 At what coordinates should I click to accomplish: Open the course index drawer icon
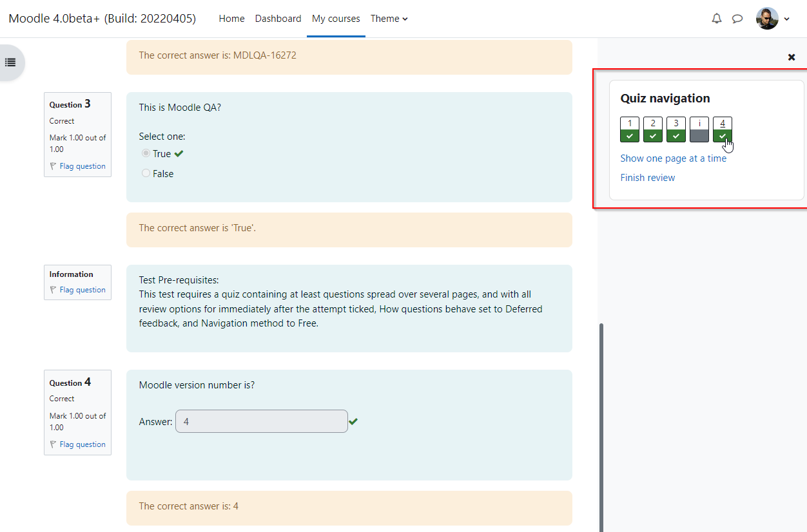point(10,62)
